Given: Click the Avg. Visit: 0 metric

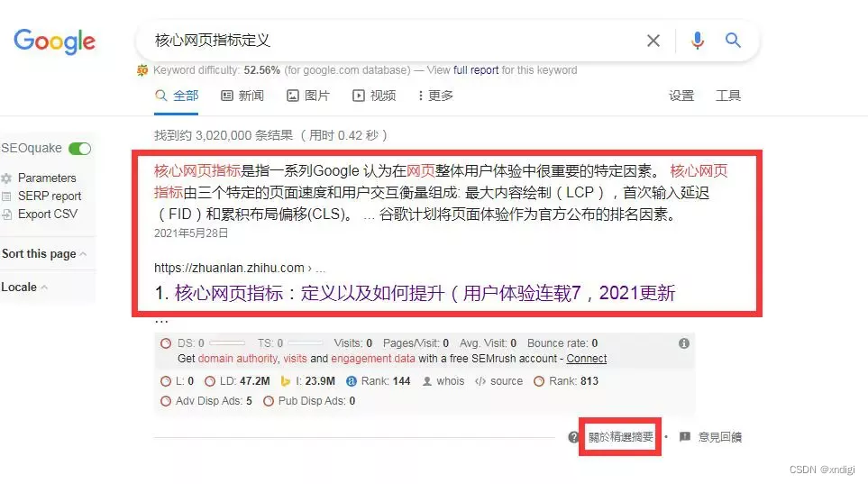Looking at the screenshot, I should click(x=488, y=343).
